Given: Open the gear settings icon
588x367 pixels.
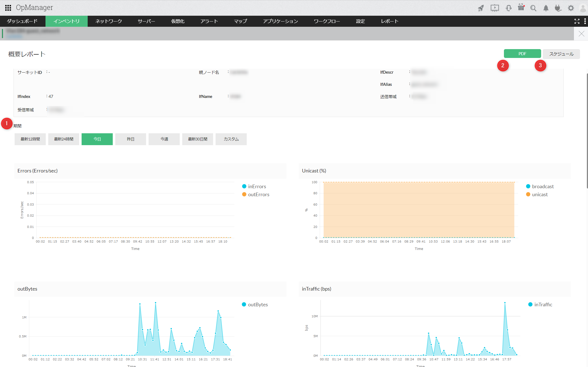Looking at the screenshot, I should tap(571, 8).
